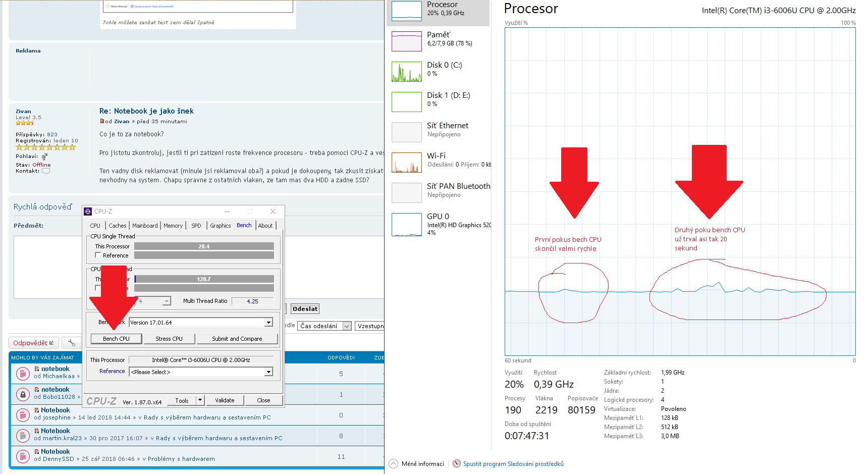Screen dimensions: 868x474
Task: Select the Disk 1 (D: E:) graph icon
Action: tap(407, 102)
